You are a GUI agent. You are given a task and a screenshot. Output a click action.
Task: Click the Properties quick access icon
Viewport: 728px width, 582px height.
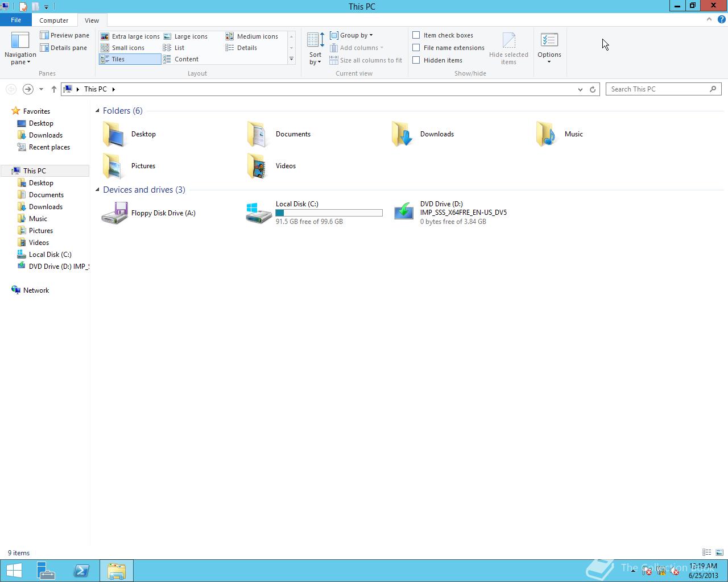click(23, 7)
